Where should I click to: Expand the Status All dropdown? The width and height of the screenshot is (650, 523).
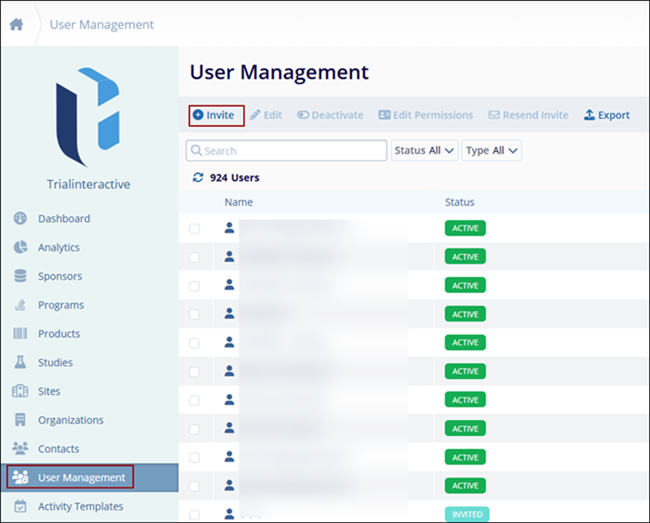coord(424,151)
